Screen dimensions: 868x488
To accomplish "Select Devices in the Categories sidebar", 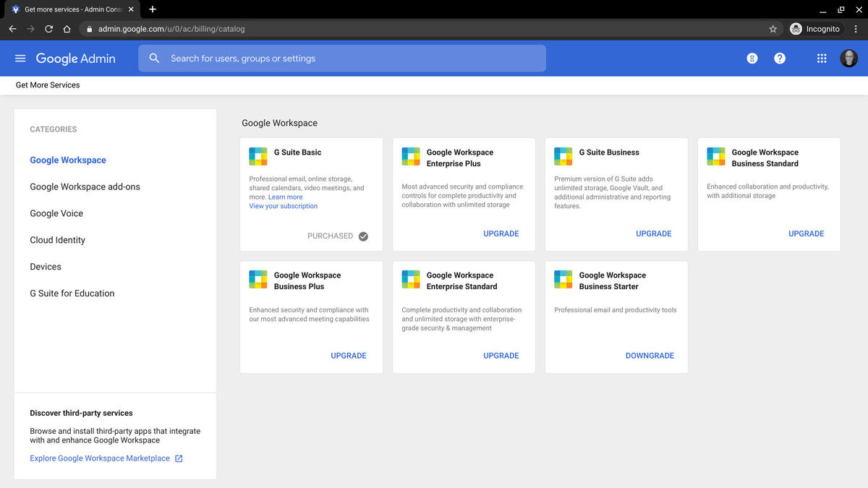I will tap(45, 266).
